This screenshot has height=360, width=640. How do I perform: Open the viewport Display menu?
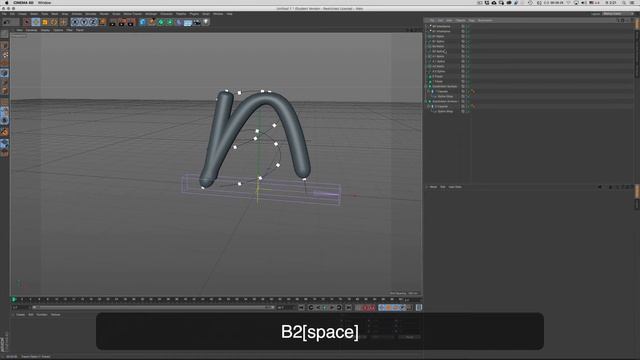45,30
